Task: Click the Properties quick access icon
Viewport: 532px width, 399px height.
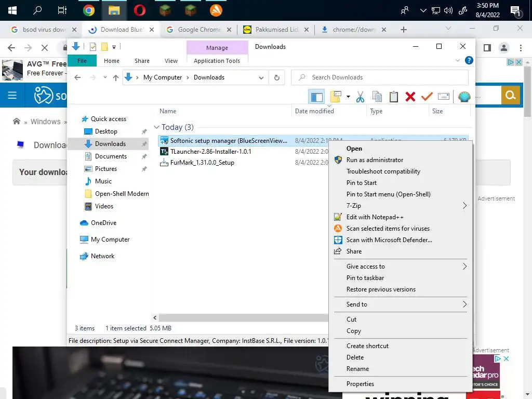Action: coord(92,47)
